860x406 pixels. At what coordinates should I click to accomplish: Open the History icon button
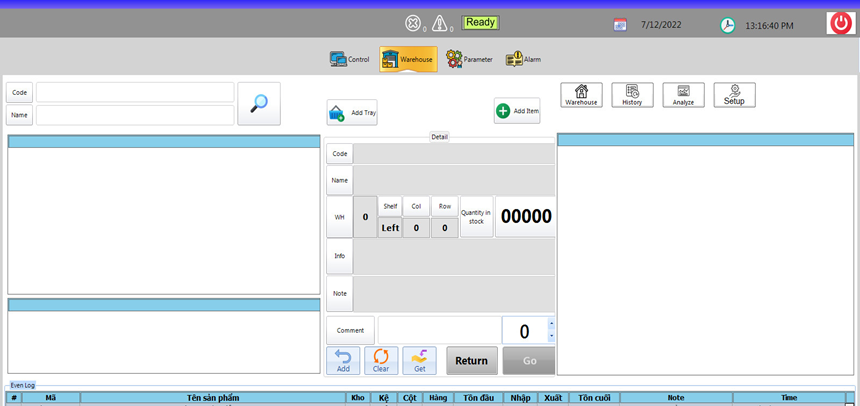click(632, 95)
